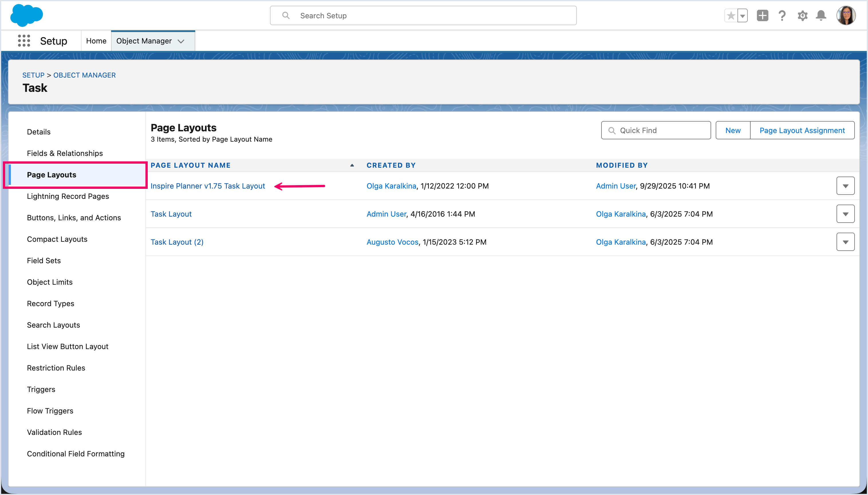868x495 pixels.
Task: Open the global actions plus icon
Action: 762,16
